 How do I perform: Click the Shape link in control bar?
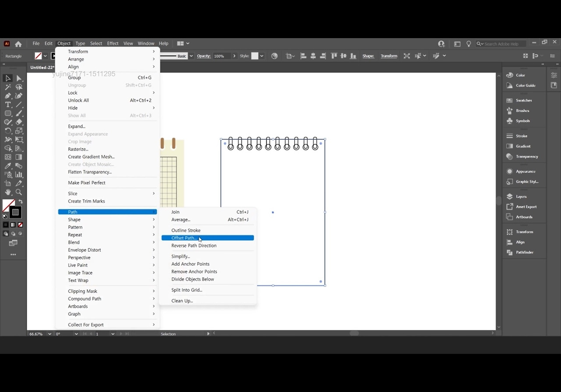(368, 56)
